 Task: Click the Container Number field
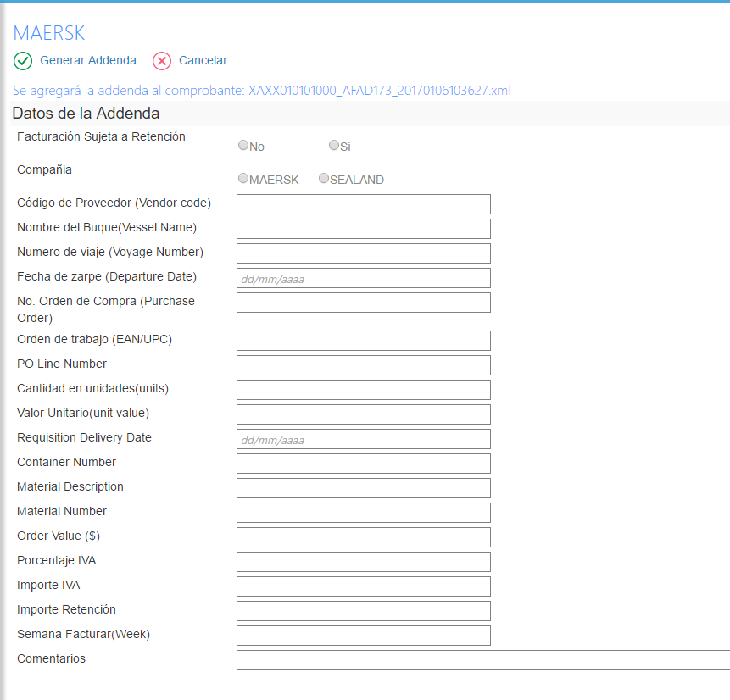coord(364,464)
